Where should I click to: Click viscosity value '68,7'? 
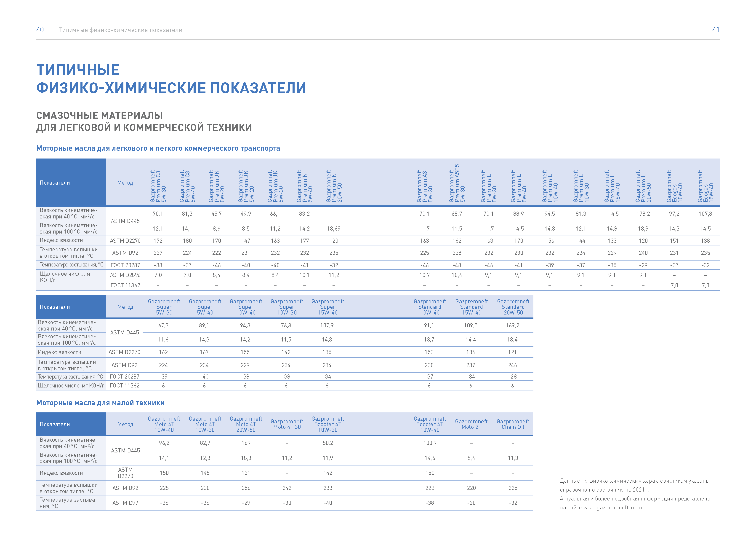point(457,214)
